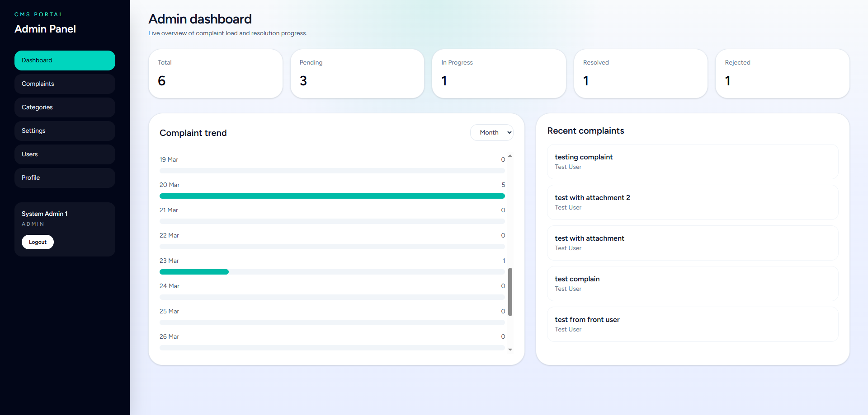868x415 pixels.
Task: Click the Total complaints stat card
Action: [216, 73]
